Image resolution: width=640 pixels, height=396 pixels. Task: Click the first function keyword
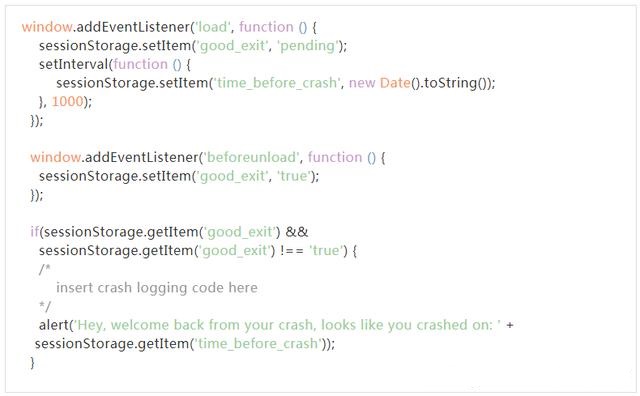click(266, 27)
